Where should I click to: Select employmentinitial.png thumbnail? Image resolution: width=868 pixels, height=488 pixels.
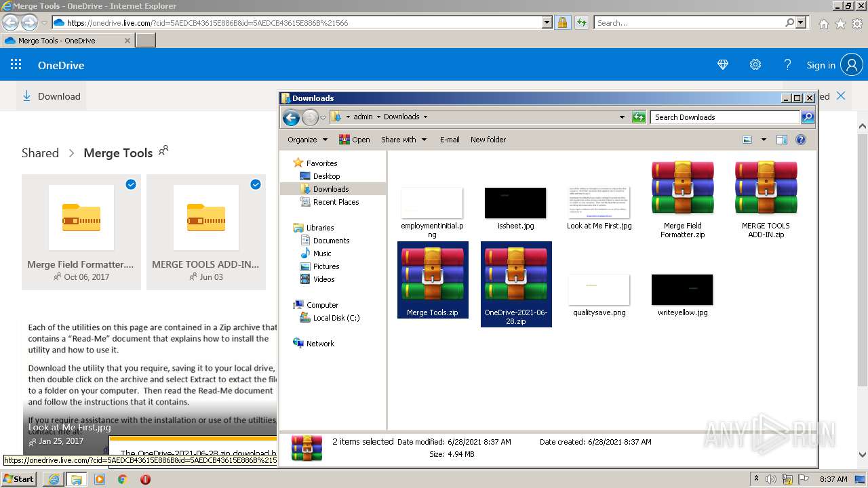point(432,203)
